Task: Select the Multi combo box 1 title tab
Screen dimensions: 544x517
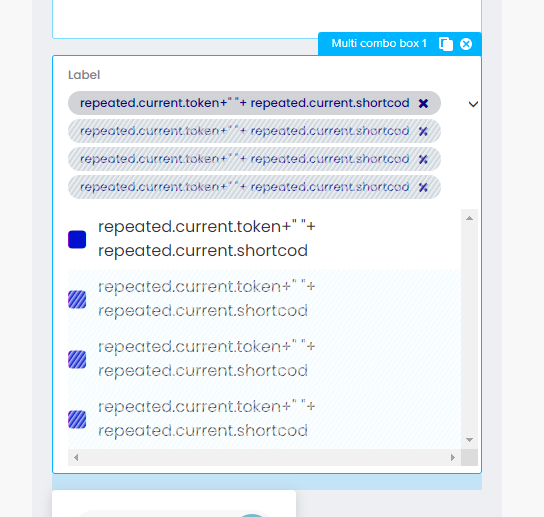Action: pyautogui.click(x=379, y=43)
